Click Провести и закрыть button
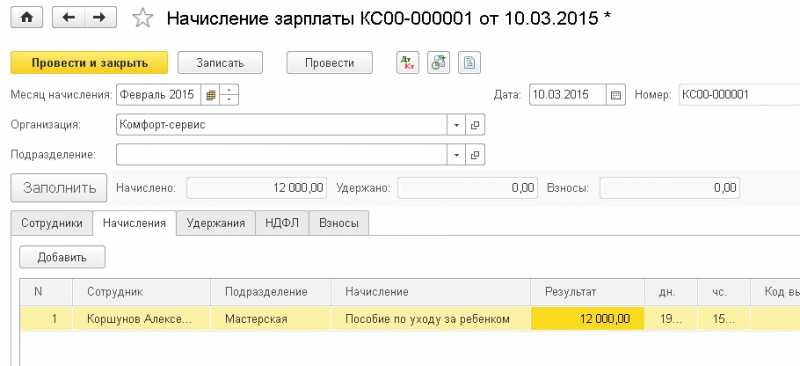This screenshot has width=800, height=366. tap(89, 63)
